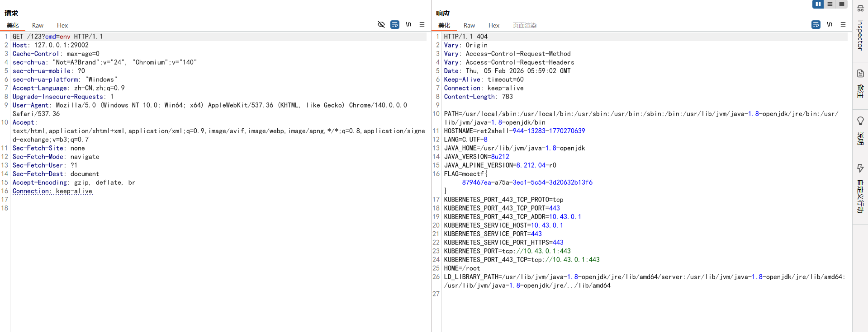Switch to combined tabbed layout view
This screenshot has height=332, width=868.
(841, 4)
